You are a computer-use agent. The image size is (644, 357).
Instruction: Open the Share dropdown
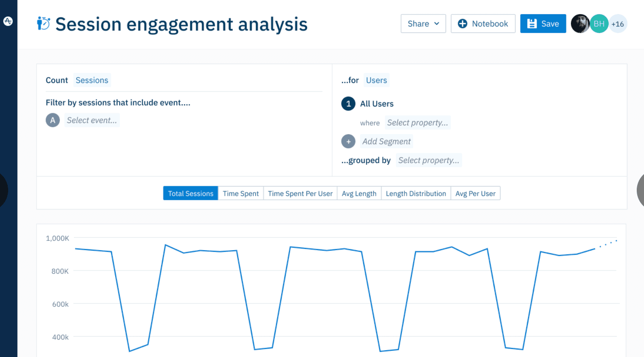(423, 24)
